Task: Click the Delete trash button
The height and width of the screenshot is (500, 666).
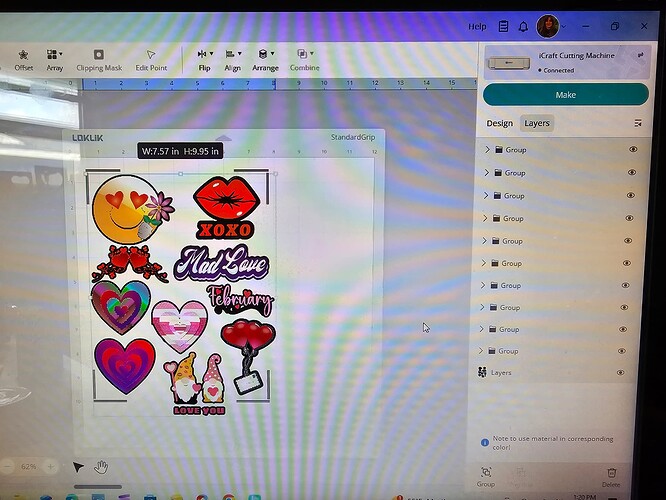Action: (611, 477)
